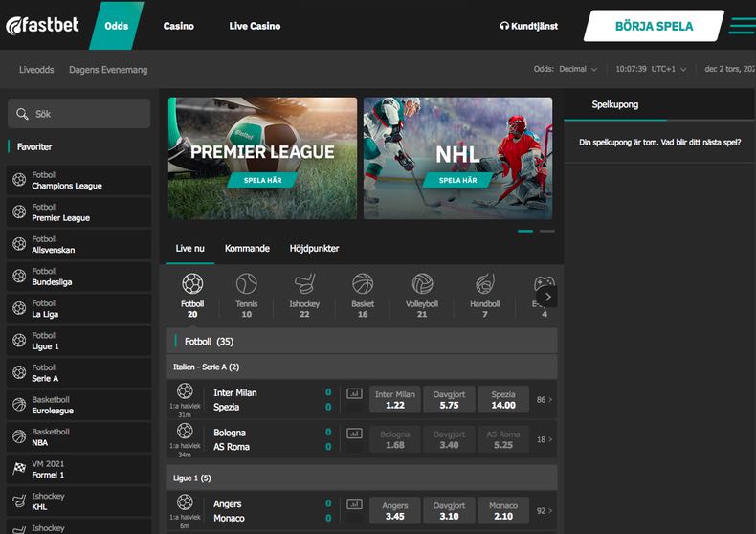Open the NHL banner image
Screen dimensions: 756x534
[458, 159]
